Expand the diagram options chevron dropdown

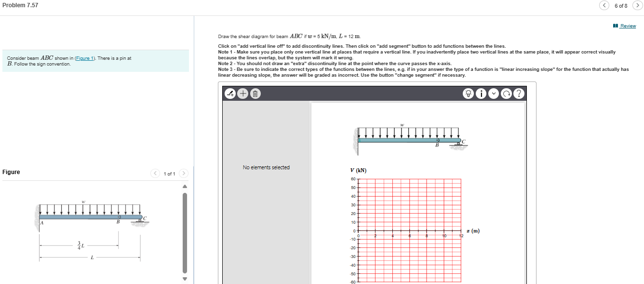click(x=493, y=93)
